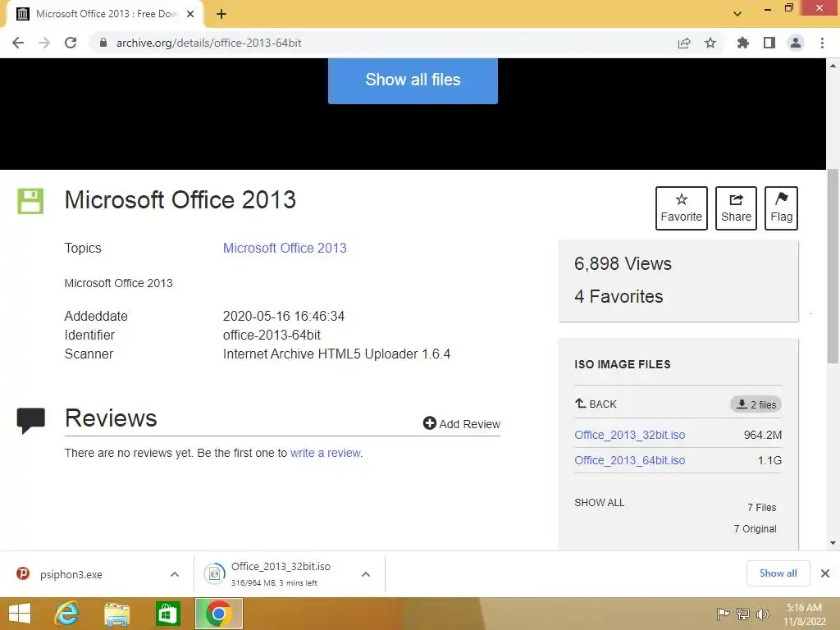840x630 pixels.
Task: Click Show all downloads button
Action: pos(778,573)
